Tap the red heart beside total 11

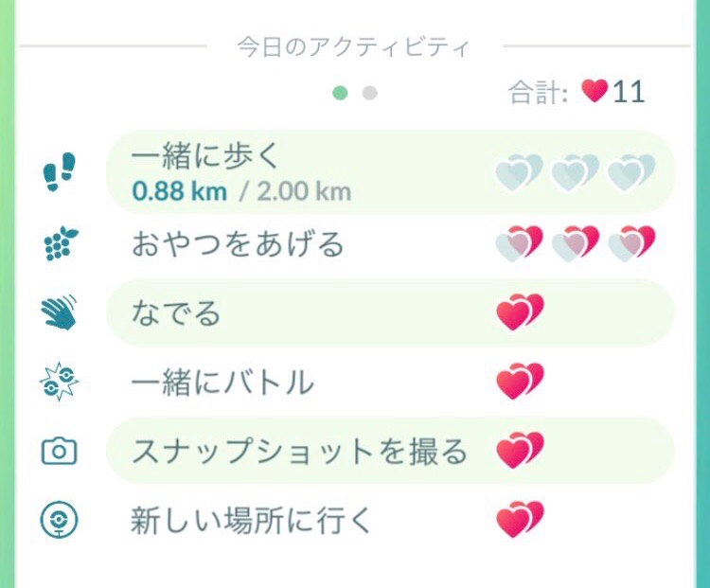pyautogui.click(x=595, y=91)
